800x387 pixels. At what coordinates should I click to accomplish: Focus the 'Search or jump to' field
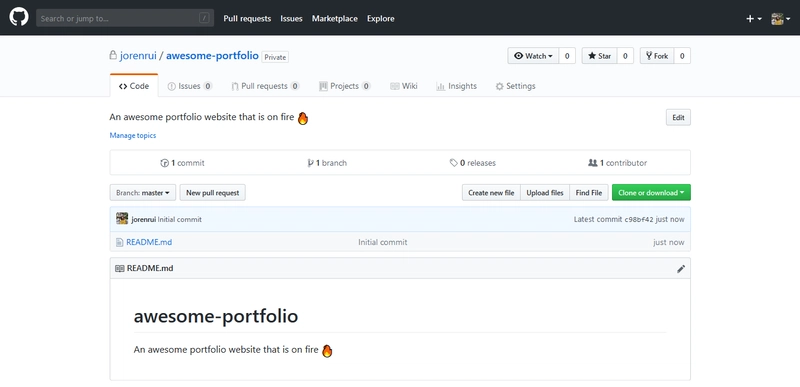point(125,18)
